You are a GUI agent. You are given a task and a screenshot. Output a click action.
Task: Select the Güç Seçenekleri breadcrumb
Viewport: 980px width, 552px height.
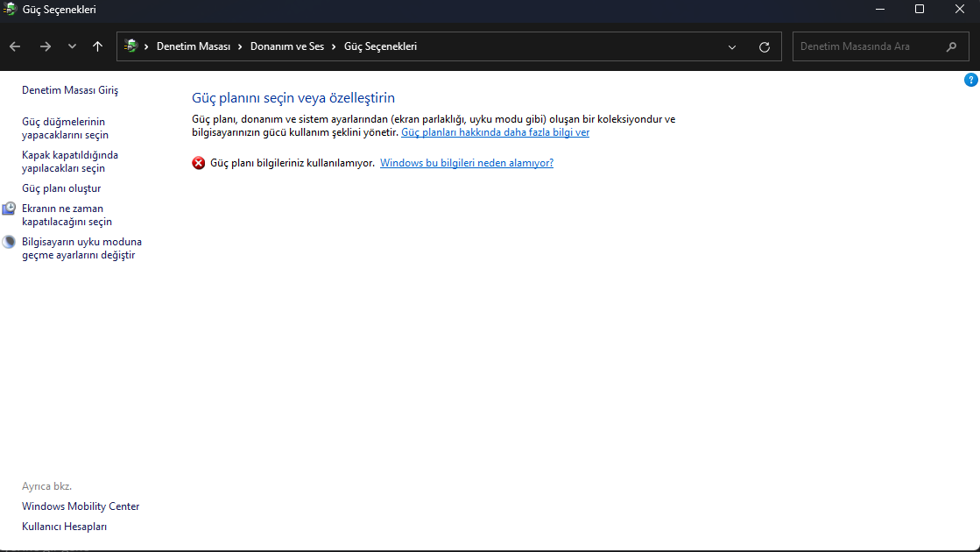coord(380,46)
